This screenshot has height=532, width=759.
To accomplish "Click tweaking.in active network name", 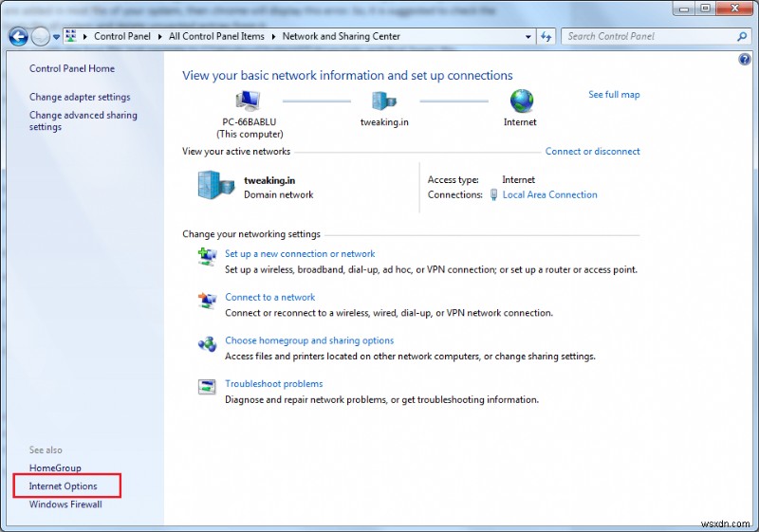I will (269, 180).
